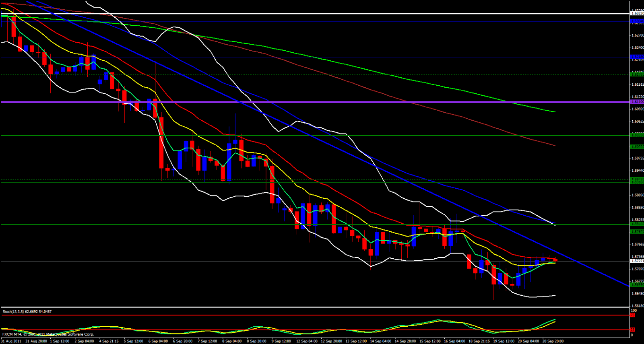Click the white 1.6323 price label
644x344 pixels.
point(637,13)
